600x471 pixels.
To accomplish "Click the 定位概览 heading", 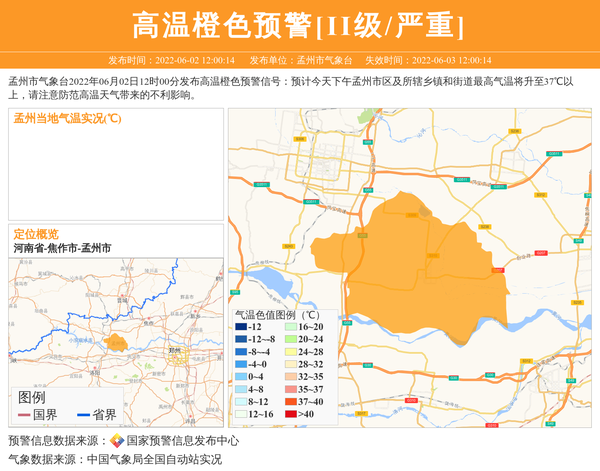I will (x=36, y=234).
